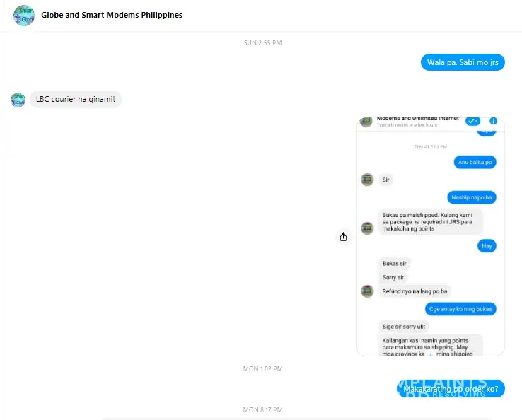Click the 'Hay' message bubble
Screen dimensions: 522x420
pyautogui.click(x=487, y=246)
